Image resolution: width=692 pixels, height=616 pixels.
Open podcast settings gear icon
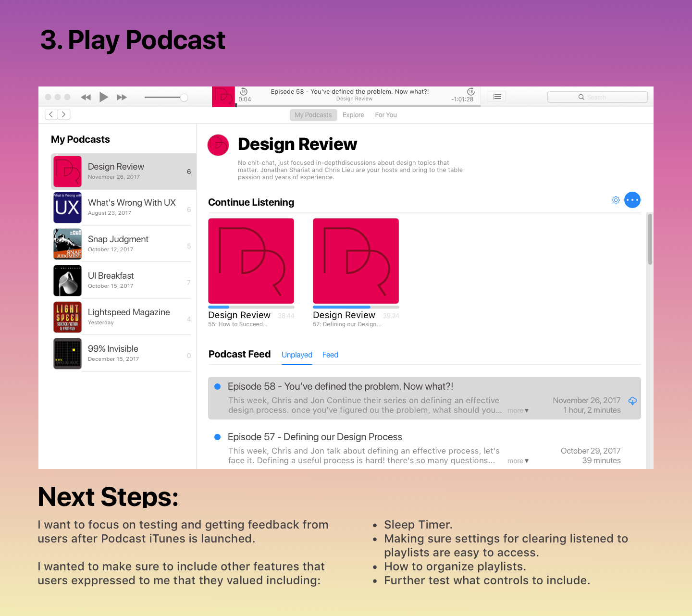pyautogui.click(x=616, y=200)
